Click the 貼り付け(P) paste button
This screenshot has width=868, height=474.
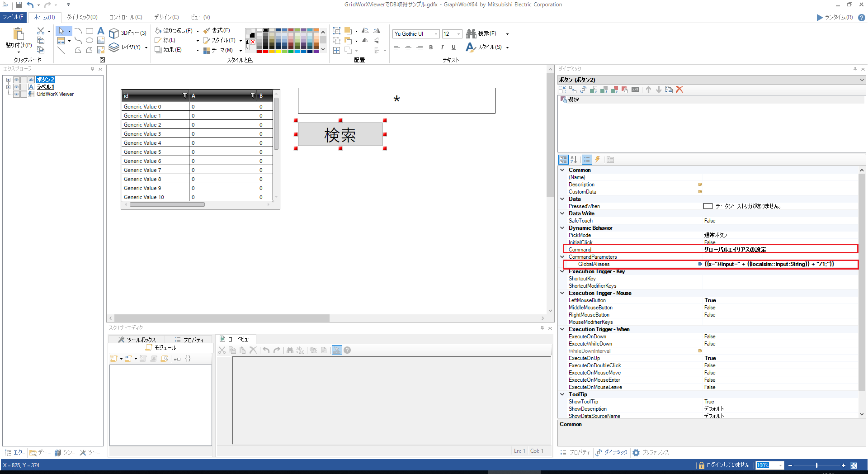[19, 39]
